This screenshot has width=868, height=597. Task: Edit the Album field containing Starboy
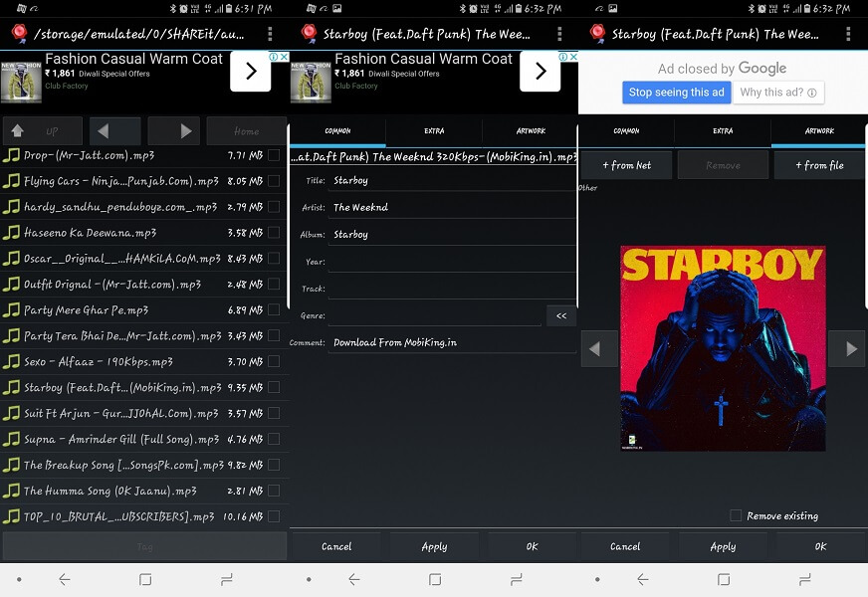click(x=452, y=235)
